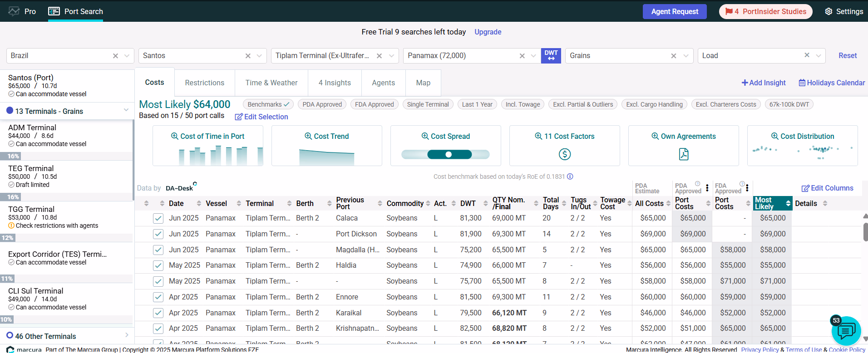Open PDA Approved column options menu
The height and width of the screenshot is (353, 868).
coord(707,188)
